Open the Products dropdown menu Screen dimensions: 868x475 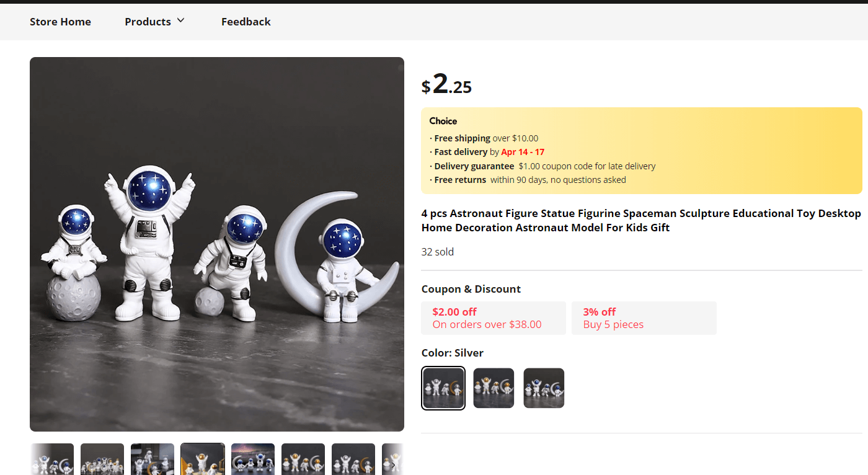(x=148, y=21)
